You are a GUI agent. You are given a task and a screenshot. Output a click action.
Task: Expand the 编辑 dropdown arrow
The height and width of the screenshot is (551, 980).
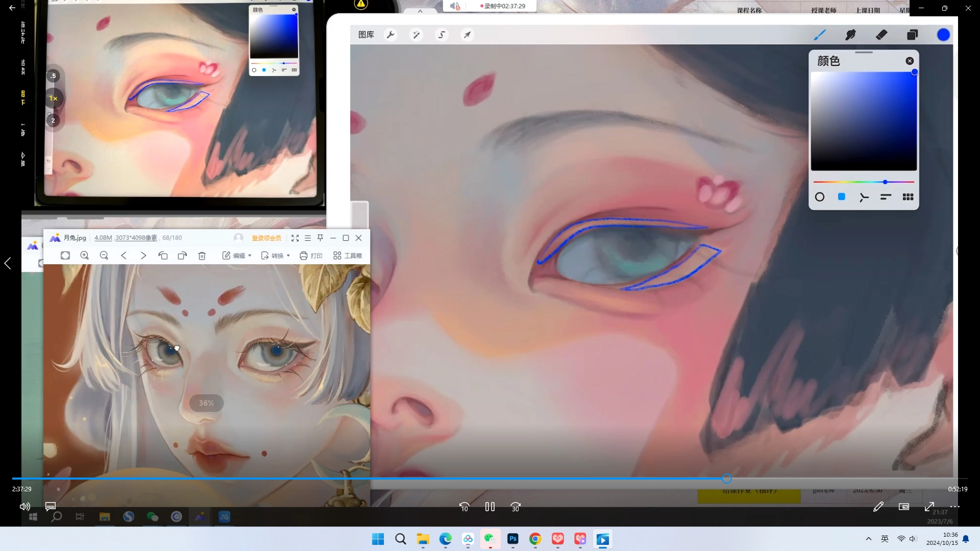pos(250,256)
